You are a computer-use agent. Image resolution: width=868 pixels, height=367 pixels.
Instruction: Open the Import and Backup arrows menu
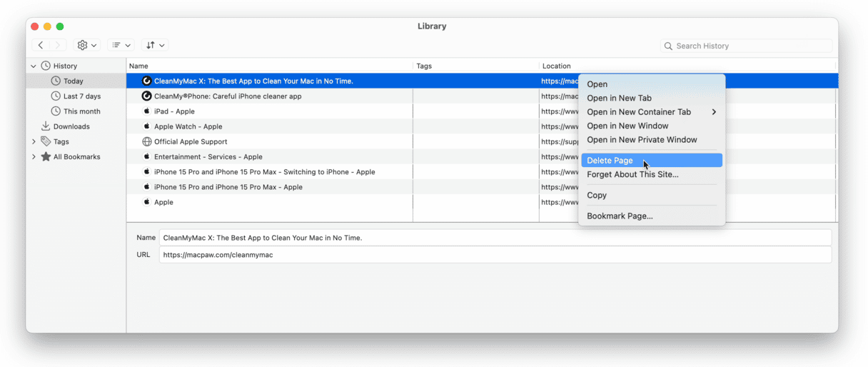point(155,45)
